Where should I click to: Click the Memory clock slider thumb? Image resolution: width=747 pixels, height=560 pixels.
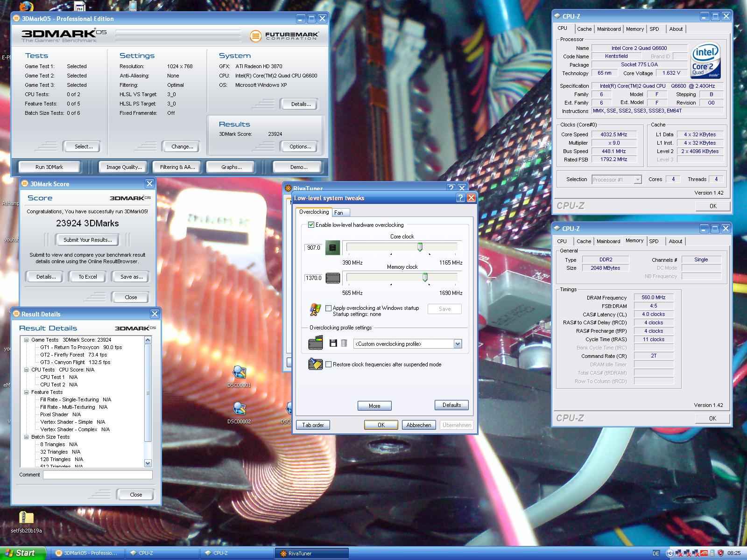[425, 277]
